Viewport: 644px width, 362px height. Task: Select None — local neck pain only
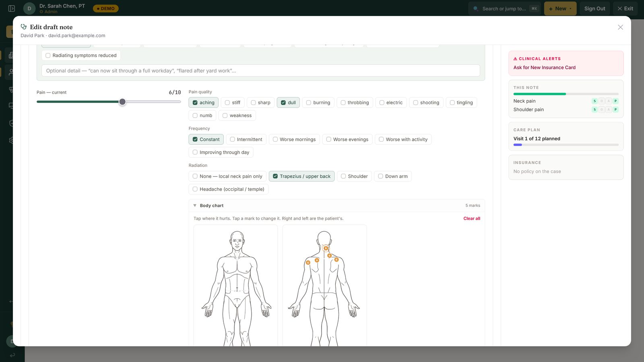(x=227, y=176)
